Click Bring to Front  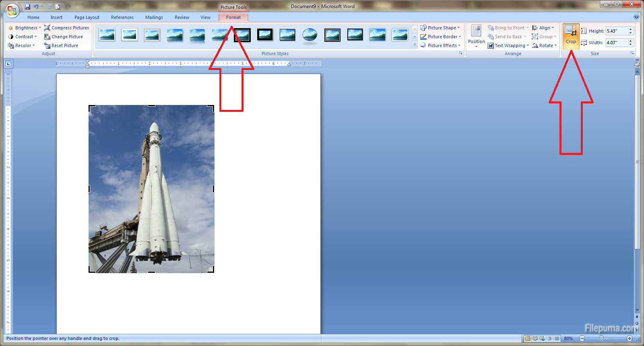coord(508,28)
